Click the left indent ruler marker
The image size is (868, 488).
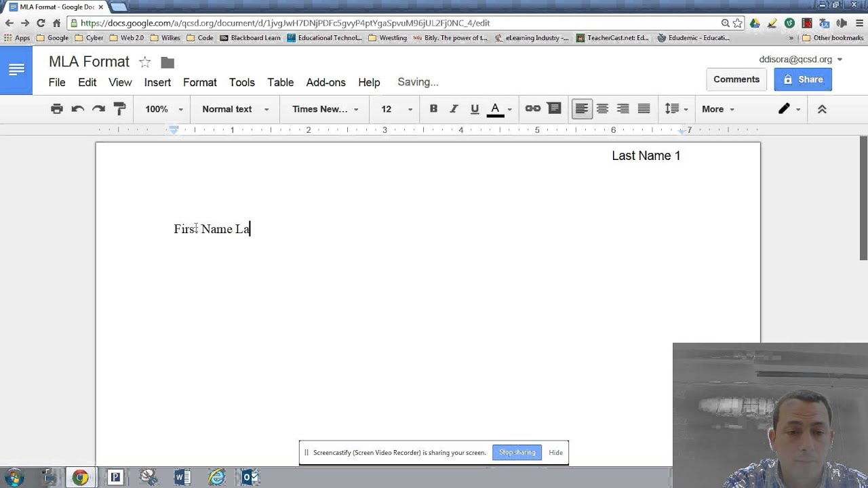pos(174,131)
